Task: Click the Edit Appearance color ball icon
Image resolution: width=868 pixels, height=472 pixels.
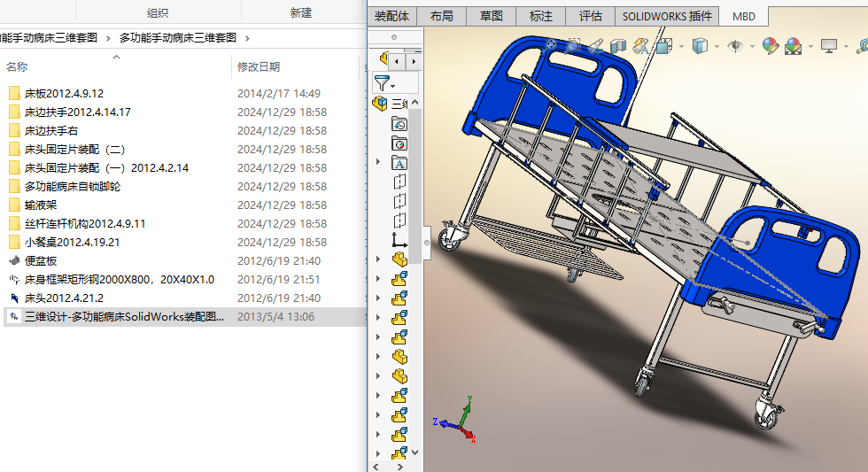Action: [770, 46]
